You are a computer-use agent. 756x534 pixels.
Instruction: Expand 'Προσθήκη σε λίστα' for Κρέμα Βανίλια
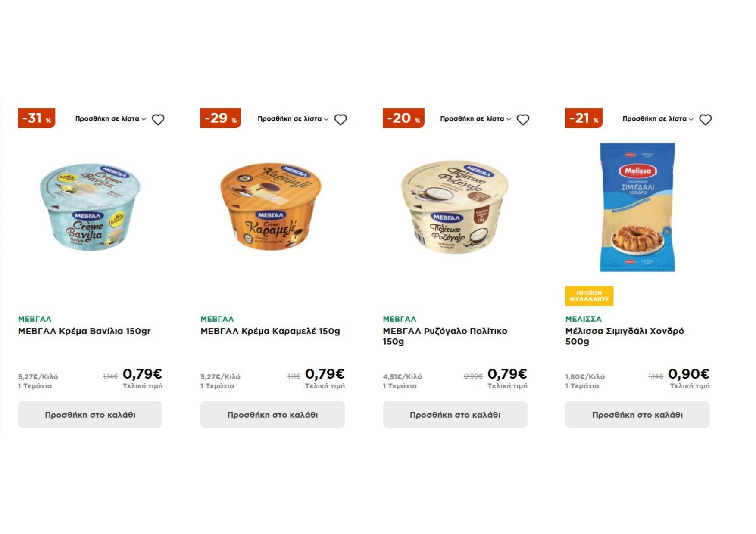tap(111, 119)
